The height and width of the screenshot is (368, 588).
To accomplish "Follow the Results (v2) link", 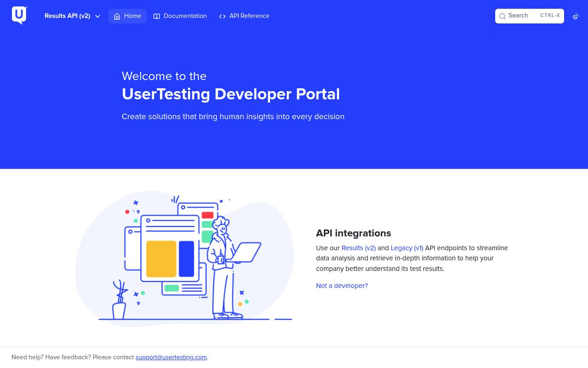I will point(358,248).
